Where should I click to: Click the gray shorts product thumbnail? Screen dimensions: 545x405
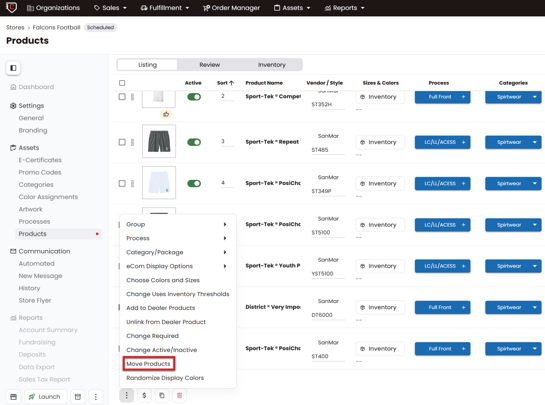coord(159,141)
